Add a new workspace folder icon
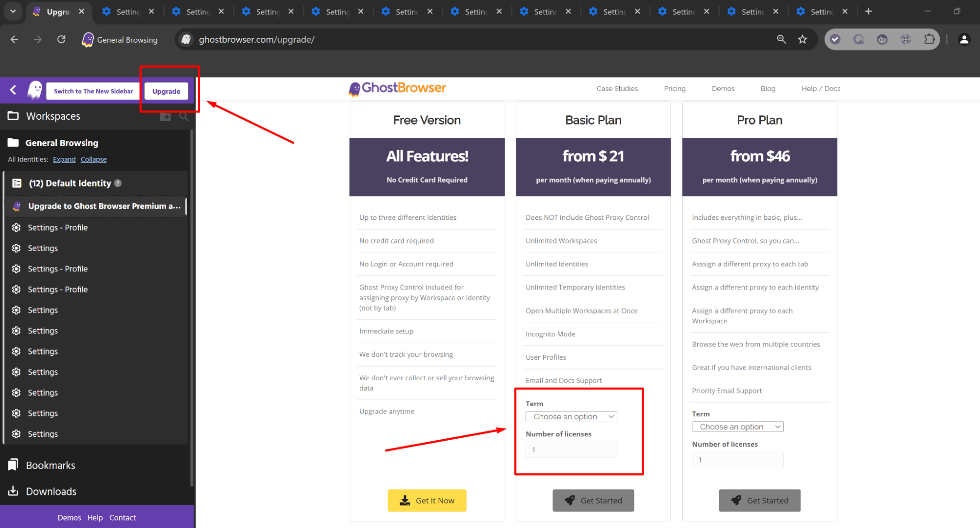The height and width of the screenshot is (528, 980). click(166, 116)
